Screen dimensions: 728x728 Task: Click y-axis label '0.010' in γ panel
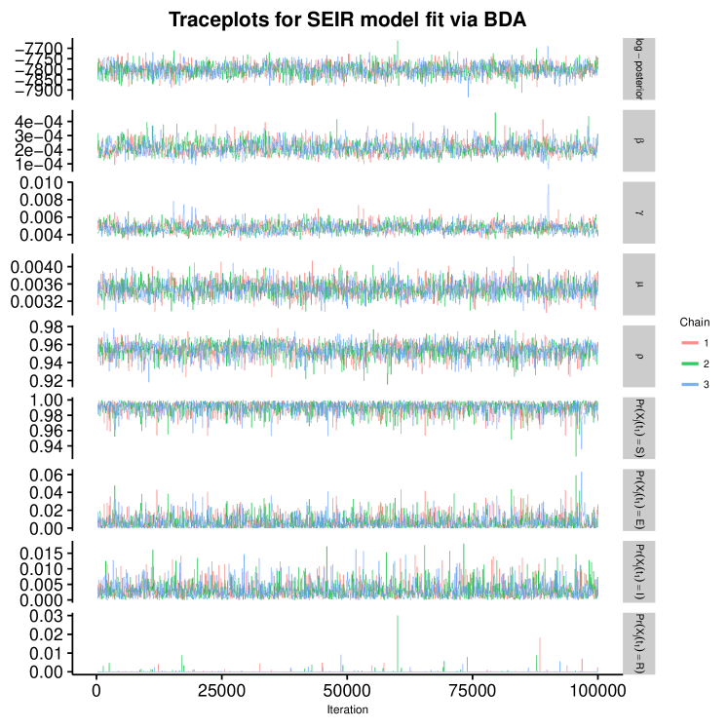(41, 182)
